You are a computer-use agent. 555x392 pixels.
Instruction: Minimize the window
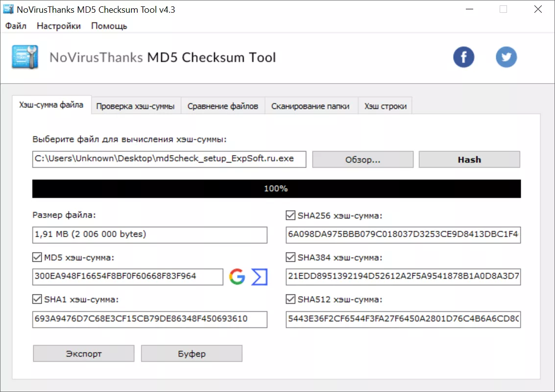[x=469, y=9]
